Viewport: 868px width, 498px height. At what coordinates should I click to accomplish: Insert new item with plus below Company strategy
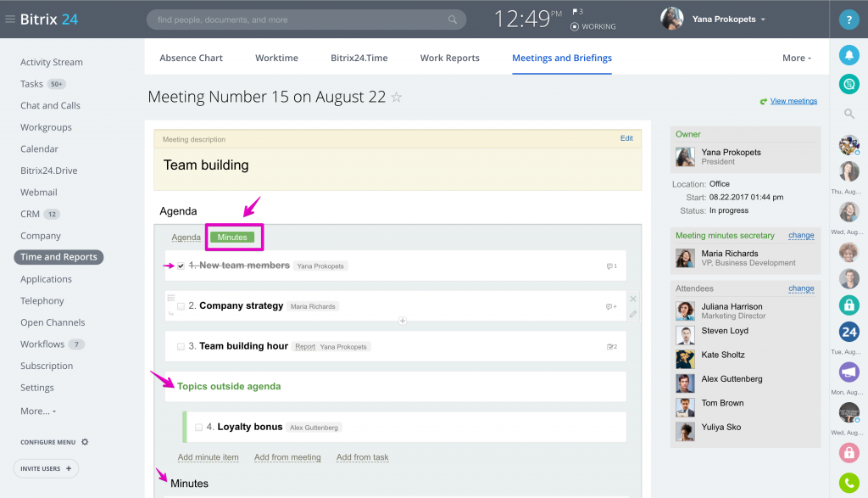tap(403, 321)
